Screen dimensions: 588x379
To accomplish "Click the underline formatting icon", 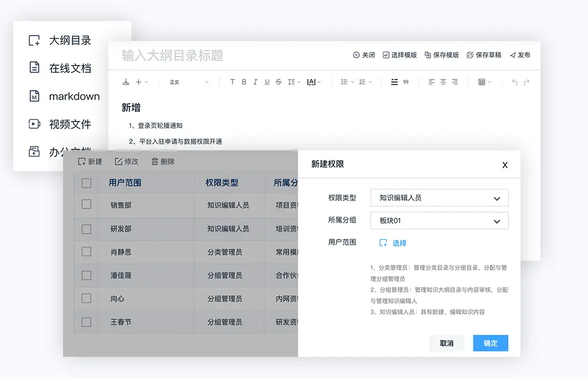I will coord(267,82).
